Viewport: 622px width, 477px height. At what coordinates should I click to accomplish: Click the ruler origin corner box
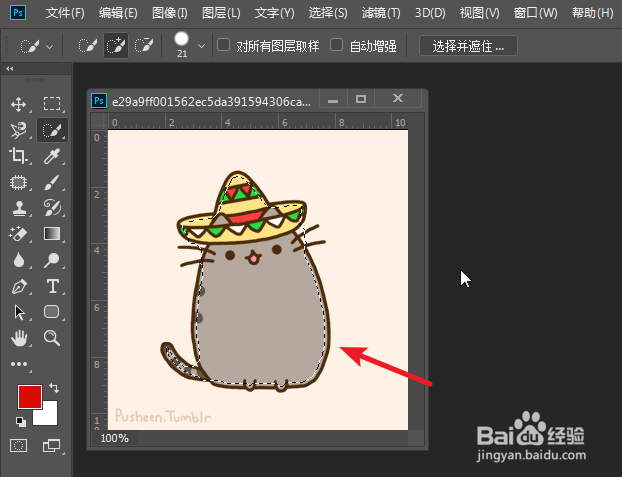(99, 121)
